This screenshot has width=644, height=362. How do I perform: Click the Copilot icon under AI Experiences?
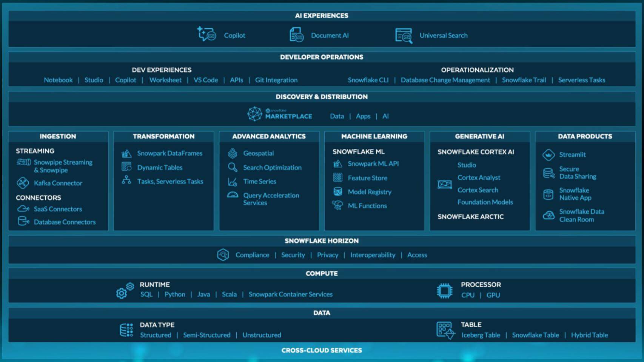[x=206, y=34]
